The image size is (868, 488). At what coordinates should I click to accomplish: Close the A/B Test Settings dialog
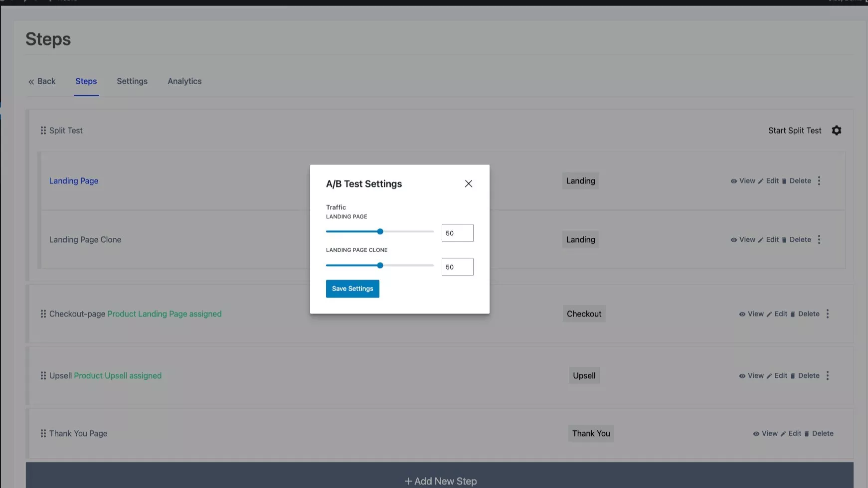point(468,184)
